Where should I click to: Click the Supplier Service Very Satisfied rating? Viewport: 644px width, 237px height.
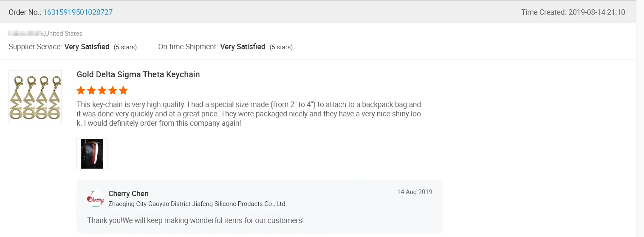87,47
